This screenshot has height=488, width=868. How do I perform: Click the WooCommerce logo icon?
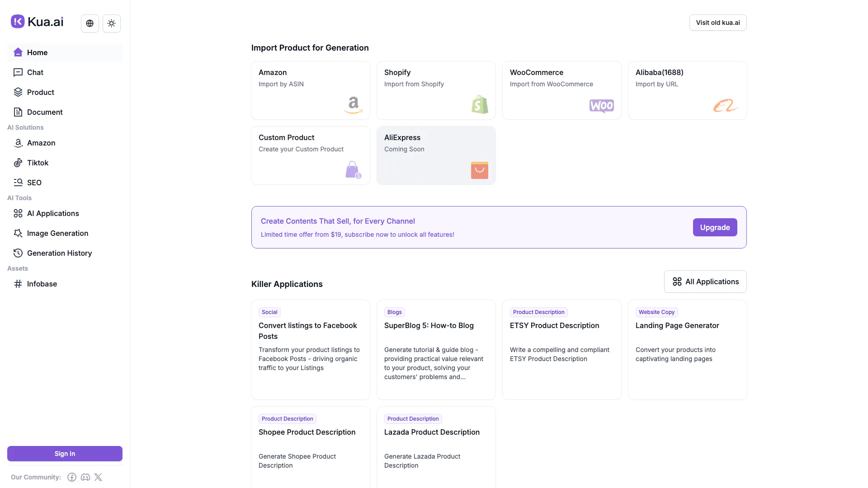(x=601, y=106)
